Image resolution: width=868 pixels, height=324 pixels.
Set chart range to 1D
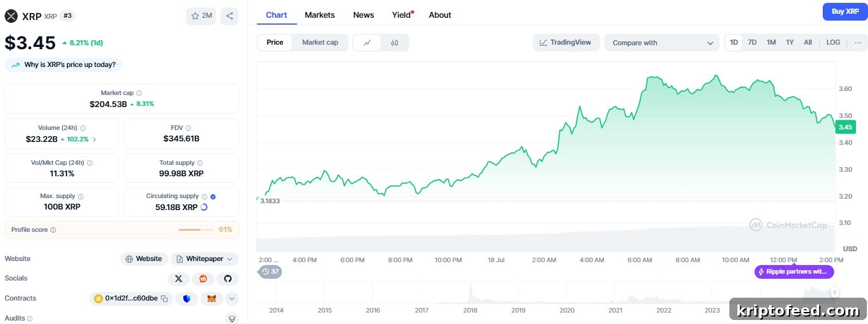[734, 42]
